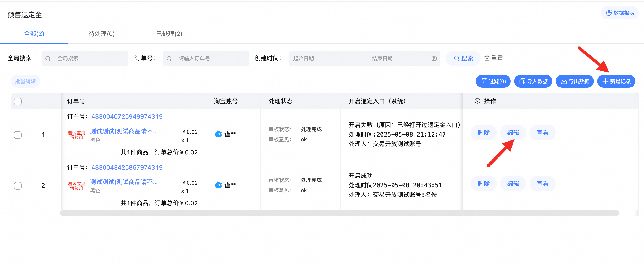Click the 搜索 search button
This screenshot has height=264, width=644.
pos(463,58)
